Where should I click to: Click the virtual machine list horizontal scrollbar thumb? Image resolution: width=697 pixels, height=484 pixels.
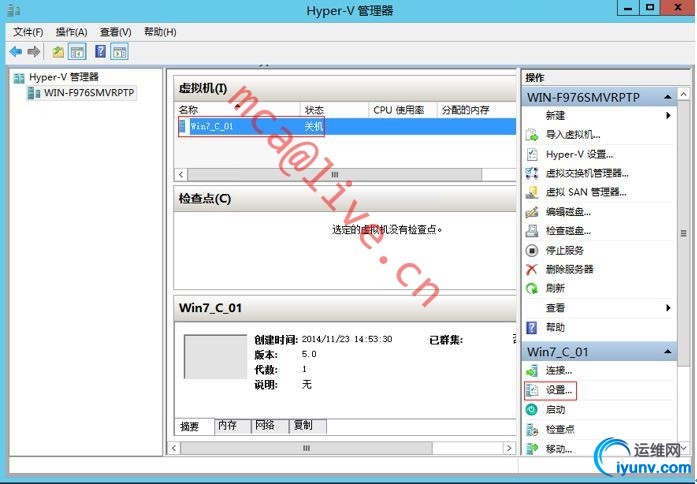point(335,175)
